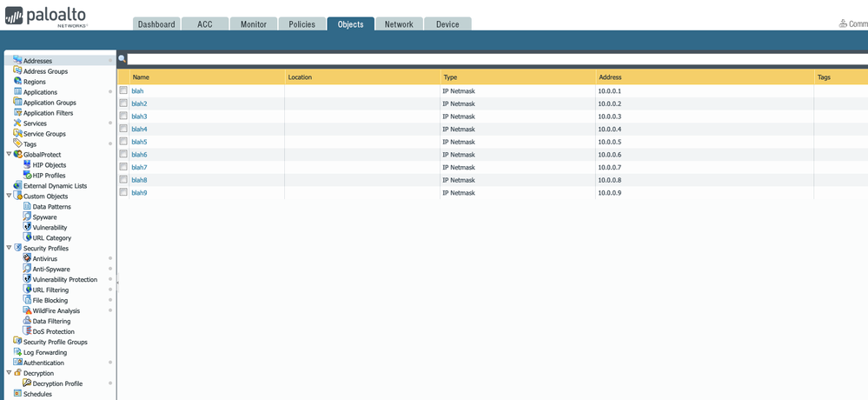Click the Tags icon in sidebar
868x400 pixels.
(17, 144)
